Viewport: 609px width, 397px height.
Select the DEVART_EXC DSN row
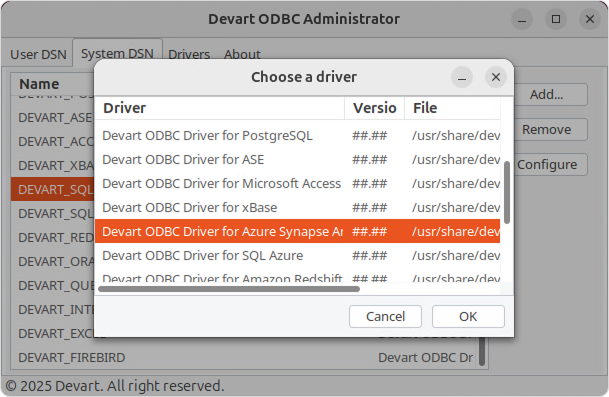tap(53, 333)
